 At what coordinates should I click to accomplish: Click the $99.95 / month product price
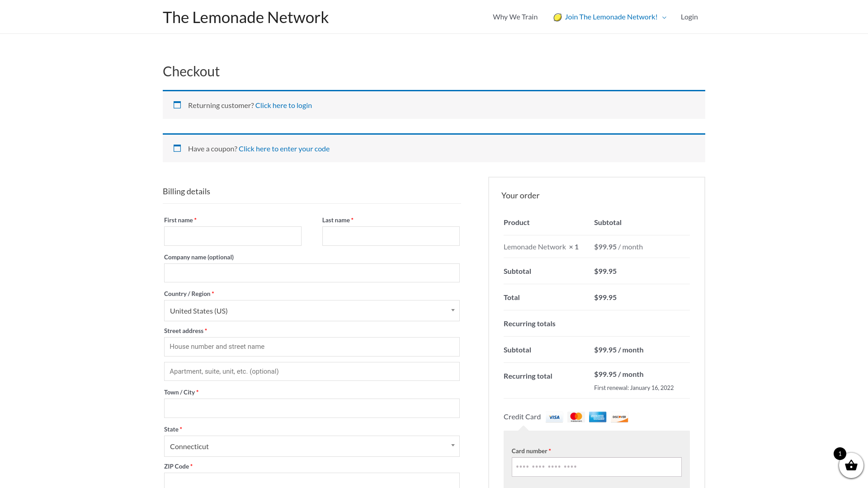[618, 247]
